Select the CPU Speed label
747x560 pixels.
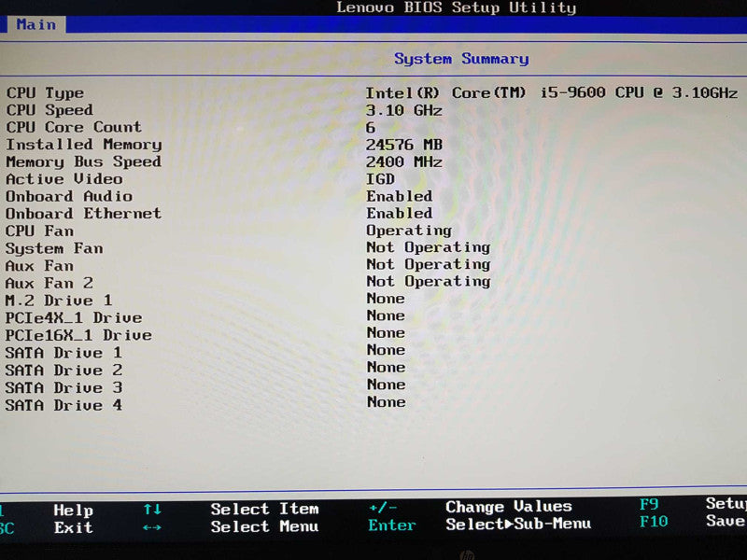pyautogui.click(x=49, y=109)
